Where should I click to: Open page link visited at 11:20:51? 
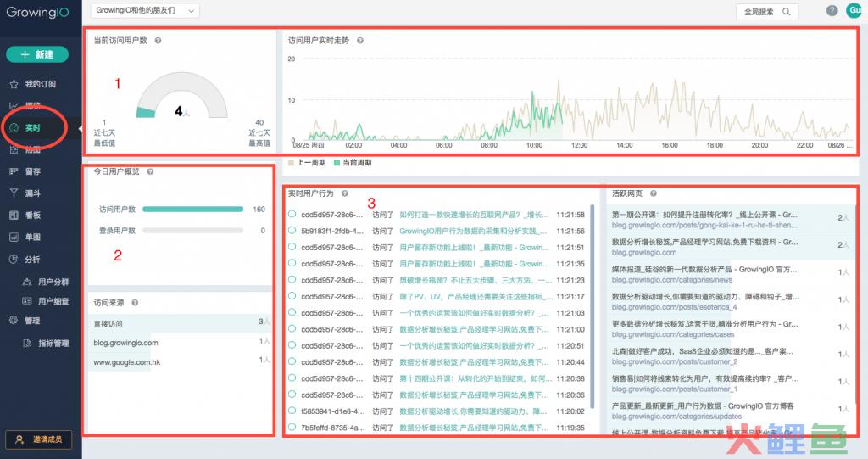pos(474,345)
